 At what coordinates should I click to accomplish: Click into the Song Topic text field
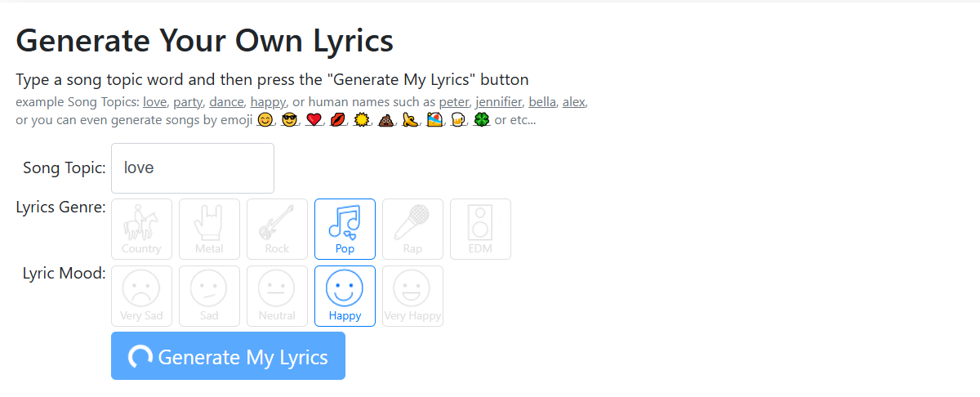193,168
